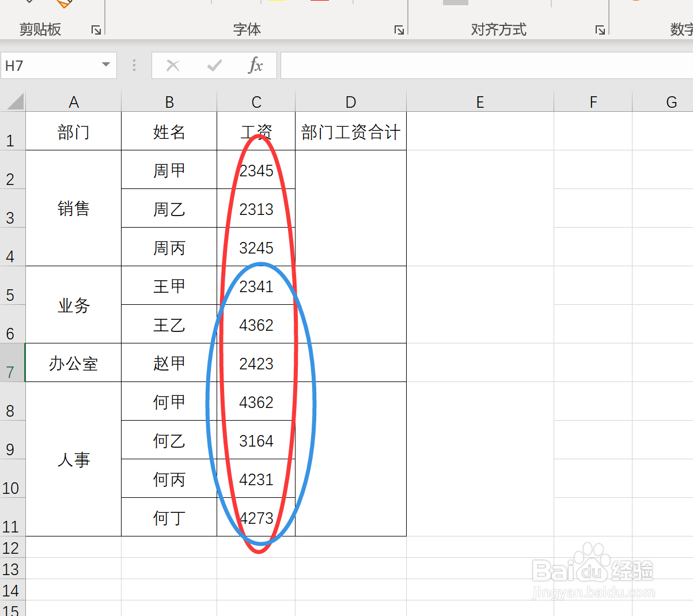The height and width of the screenshot is (616, 693).
Task: Open the Name Box dropdown arrow
Action: (105, 65)
